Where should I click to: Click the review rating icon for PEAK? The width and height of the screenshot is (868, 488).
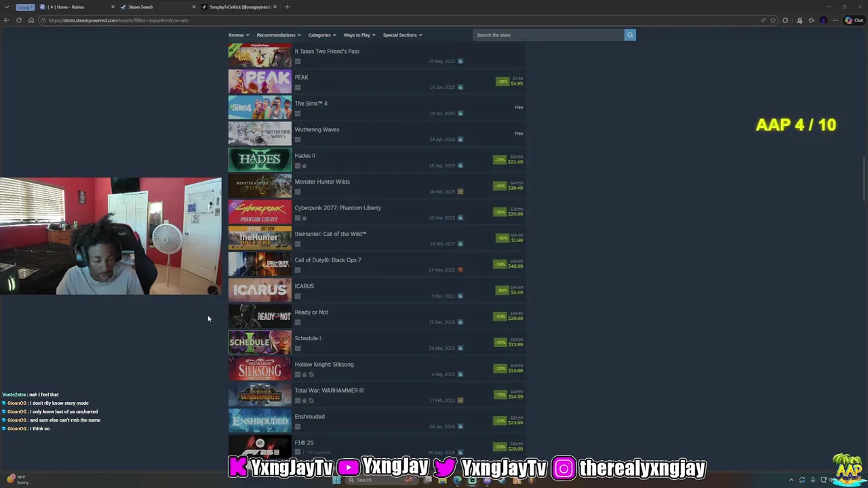pos(460,87)
